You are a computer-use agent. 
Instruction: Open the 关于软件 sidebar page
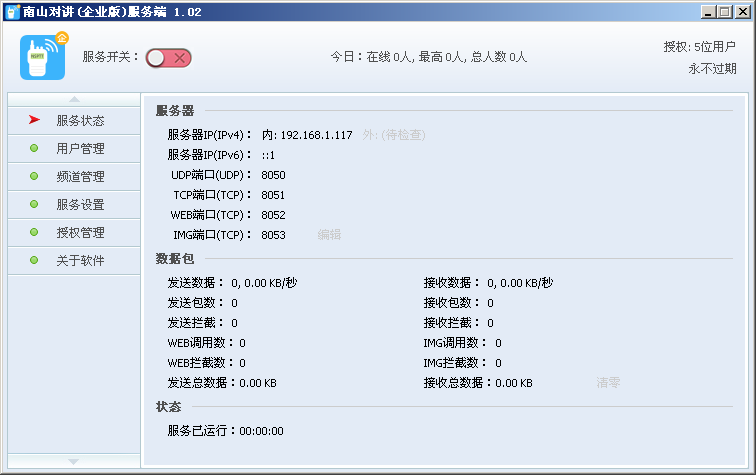coord(80,260)
